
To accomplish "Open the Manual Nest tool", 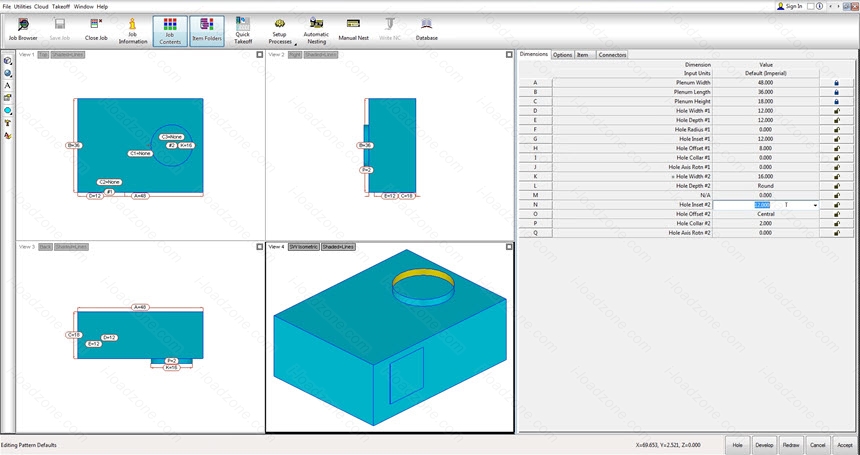I will coord(353,30).
